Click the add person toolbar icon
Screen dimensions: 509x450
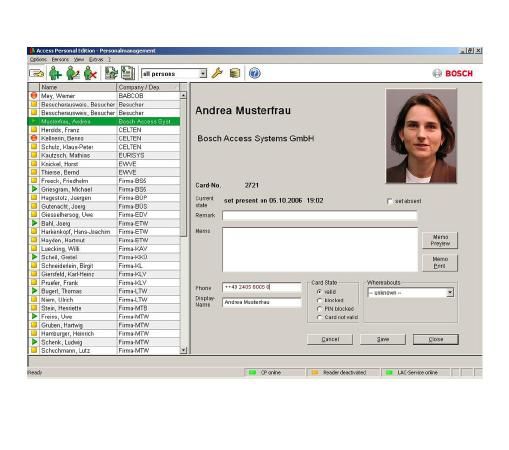pos(55,73)
